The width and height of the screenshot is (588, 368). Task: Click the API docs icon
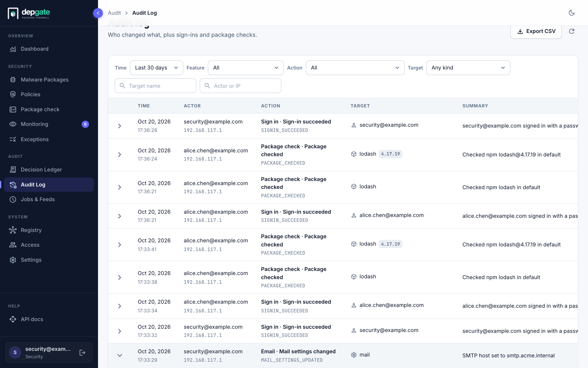(13, 319)
